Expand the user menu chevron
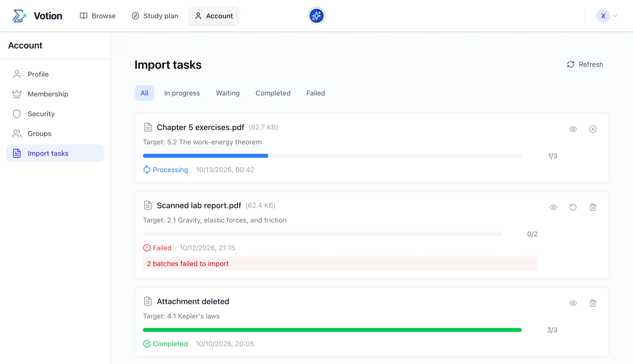Image resolution: width=633 pixels, height=364 pixels. point(615,16)
